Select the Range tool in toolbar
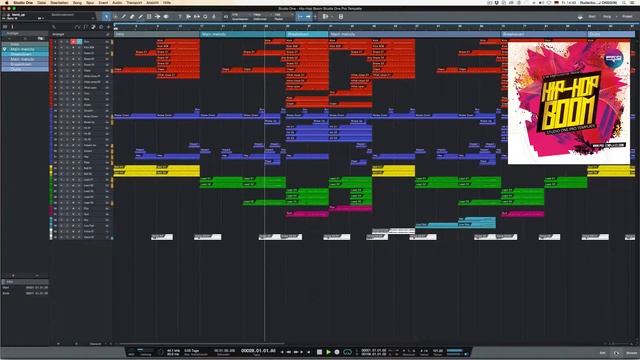Image resolution: width=640 pixels, height=360 pixels. pos(116,17)
